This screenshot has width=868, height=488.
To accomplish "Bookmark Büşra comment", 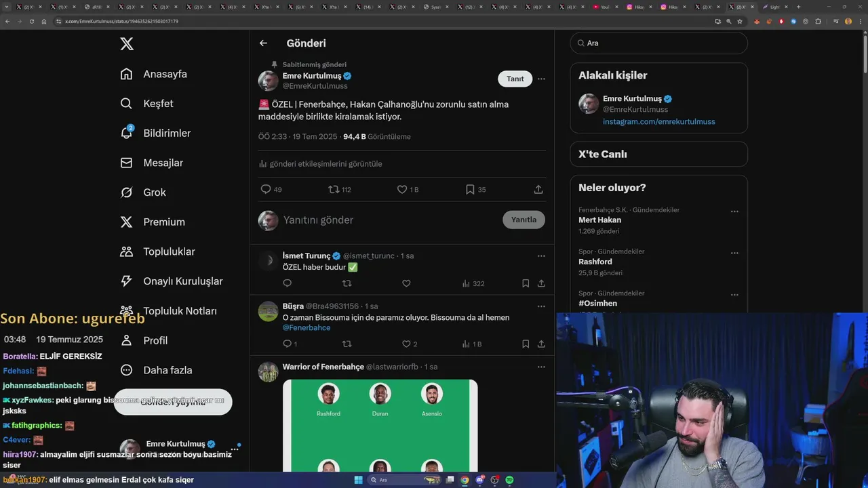I will point(526,344).
